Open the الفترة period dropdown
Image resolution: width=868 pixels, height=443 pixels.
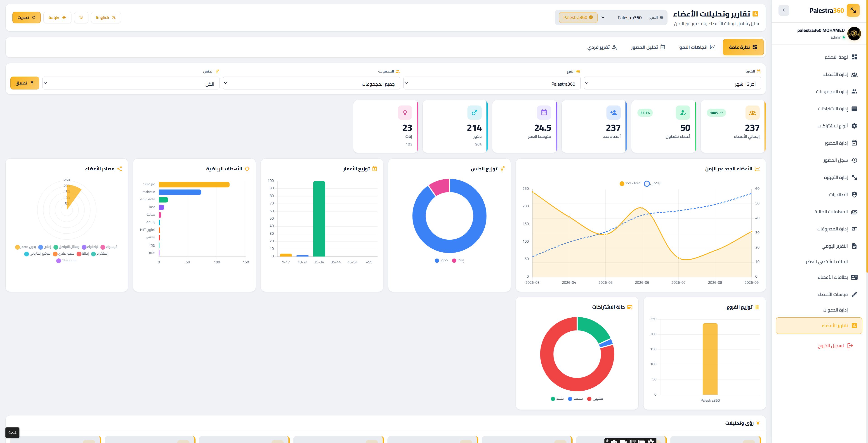[x=672, y=83]
